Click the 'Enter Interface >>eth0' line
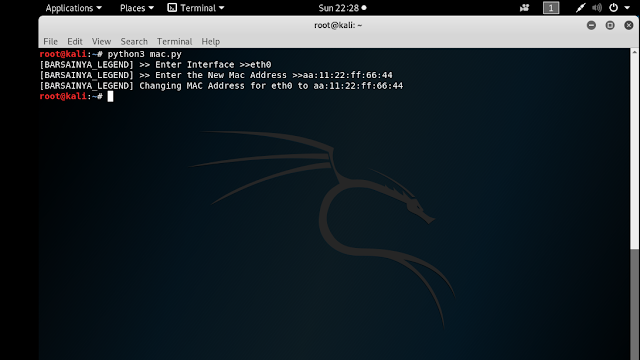 156,64
